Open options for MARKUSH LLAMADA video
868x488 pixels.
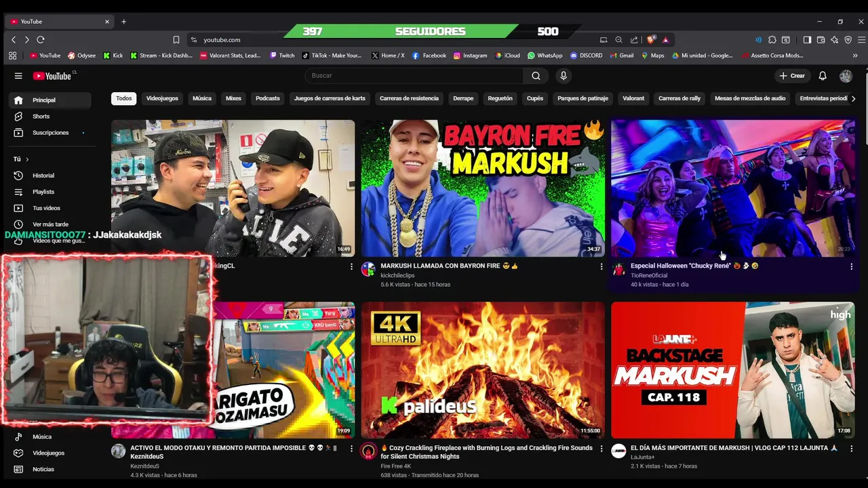[x=601, y=267]
